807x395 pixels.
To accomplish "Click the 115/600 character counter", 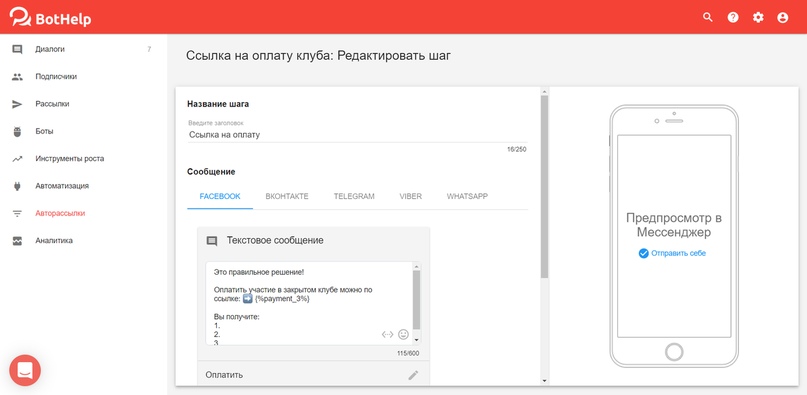I will (408, 353).
